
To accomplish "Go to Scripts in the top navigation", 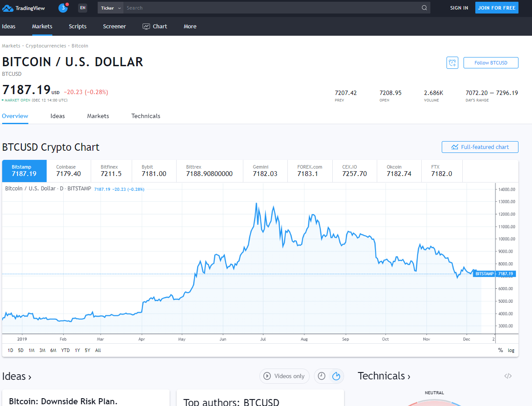I will click(78, 27).
